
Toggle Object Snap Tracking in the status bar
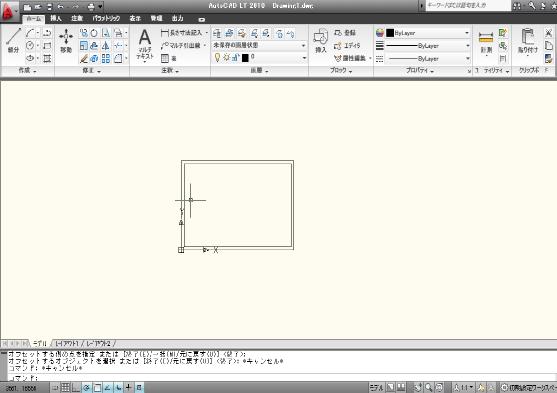click(108, 387)
